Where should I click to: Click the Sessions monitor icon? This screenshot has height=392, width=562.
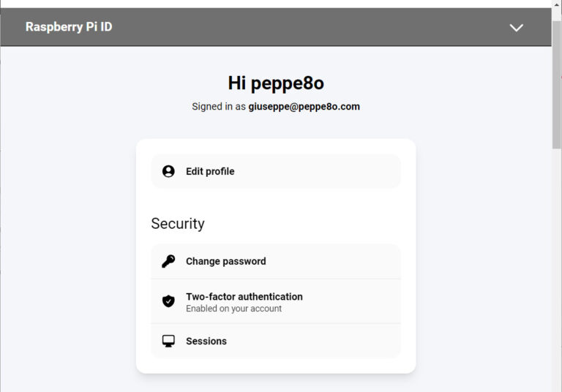click(168, 341)
